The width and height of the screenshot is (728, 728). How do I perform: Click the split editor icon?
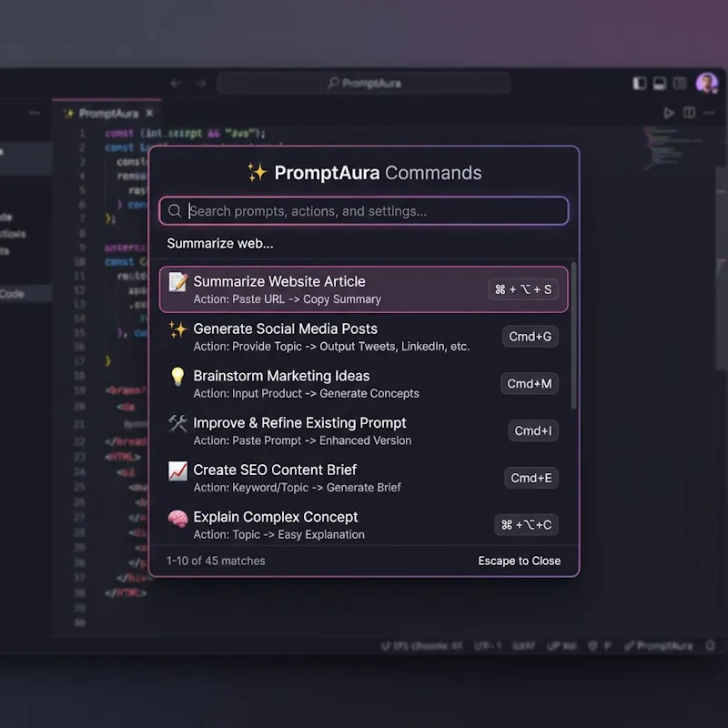689,113
